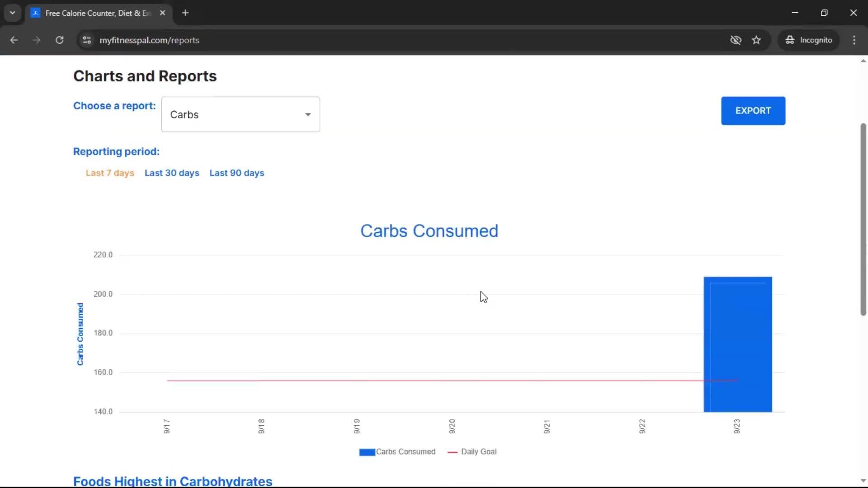The height and width of the screenshot is (488, 868).
Task: Toggle Daily Goal line in chart legend
Action: 472,452
